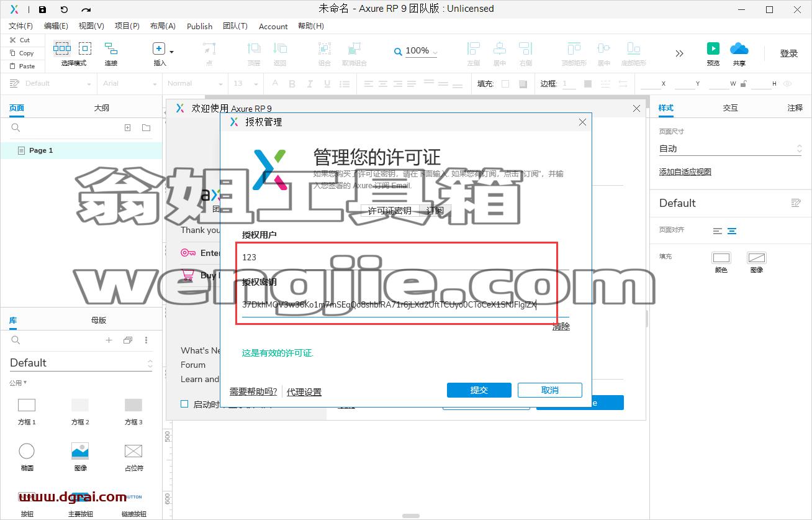This screenshot has width=812, height=520.
Task: Click the Redo arrow in title bar
Action: coord(86,9)
